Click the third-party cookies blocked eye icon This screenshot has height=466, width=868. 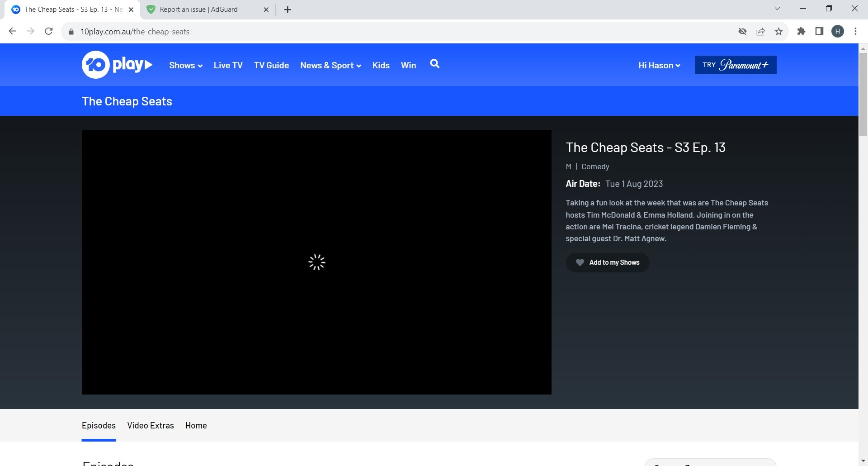pyautogui.click(x=742, y=32)
